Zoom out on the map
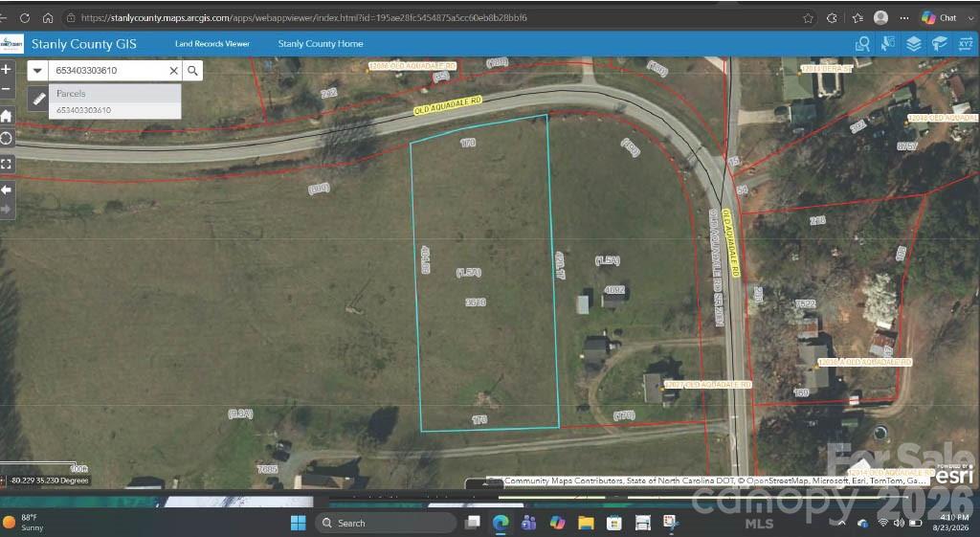This screenshot has width=980, height=537. point(7,89)
